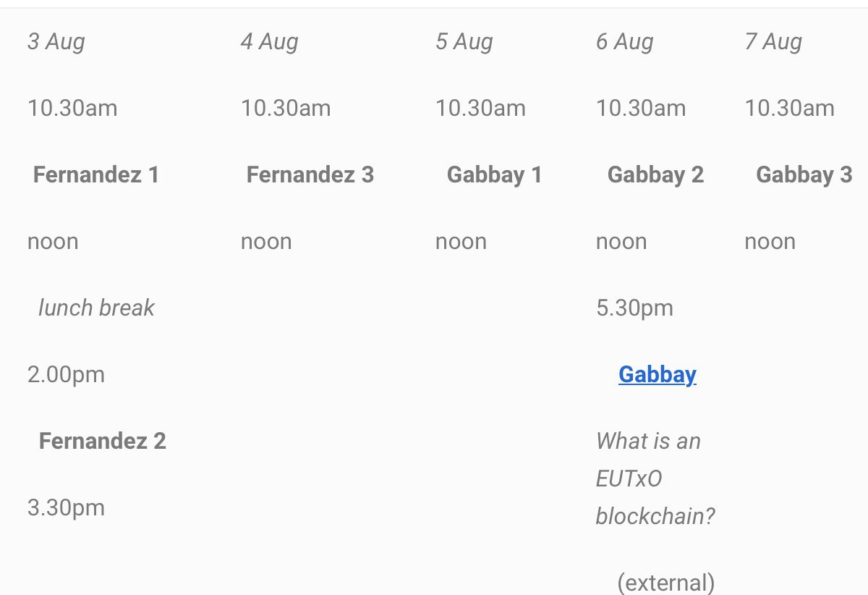Select the Gabbay 2 session title
This screenshot has height=595, width=868.
(655, 174)
